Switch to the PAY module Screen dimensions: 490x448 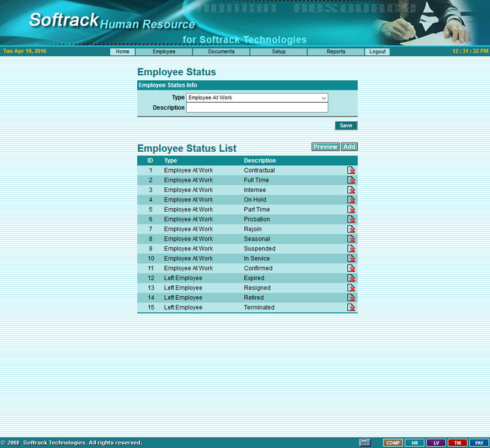click(x=479, y=442)
